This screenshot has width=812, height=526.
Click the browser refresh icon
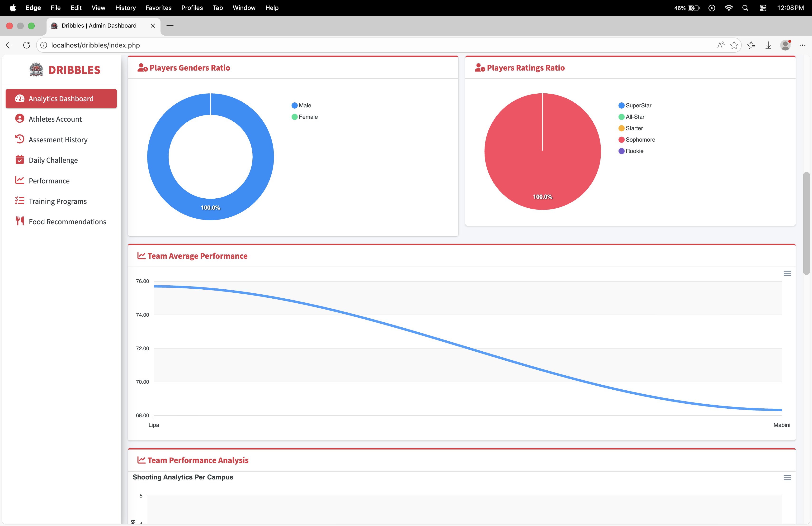point(27,45)
